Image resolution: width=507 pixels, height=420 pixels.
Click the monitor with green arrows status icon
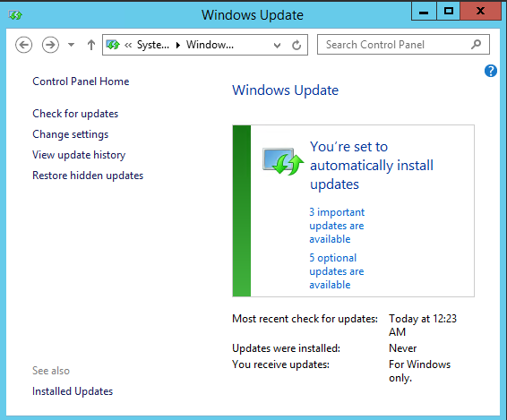tap(282, 161)
